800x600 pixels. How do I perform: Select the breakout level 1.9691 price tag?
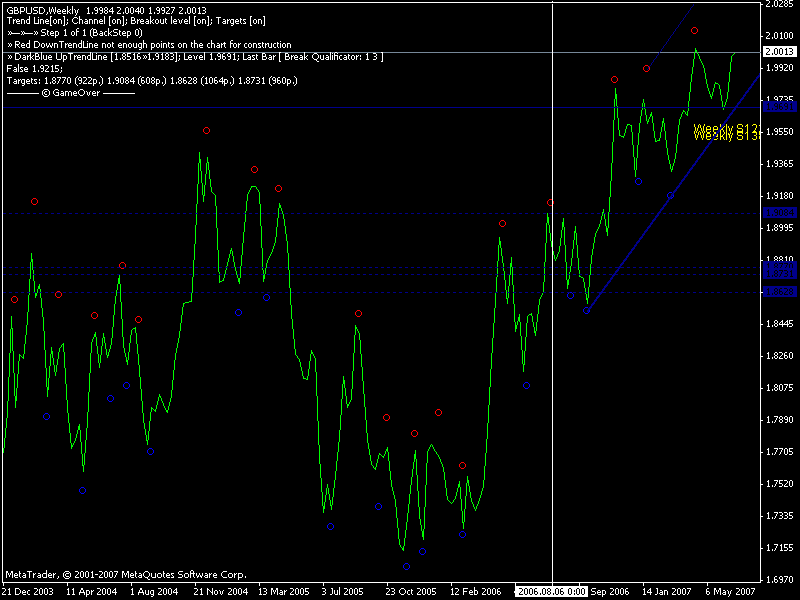[x=779, y=105]
